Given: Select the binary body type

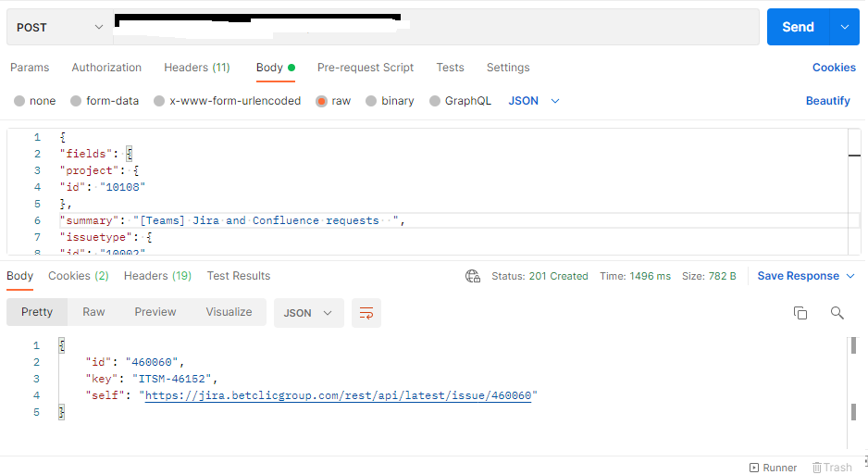Looking at the screenshot, I should point(390,101).
